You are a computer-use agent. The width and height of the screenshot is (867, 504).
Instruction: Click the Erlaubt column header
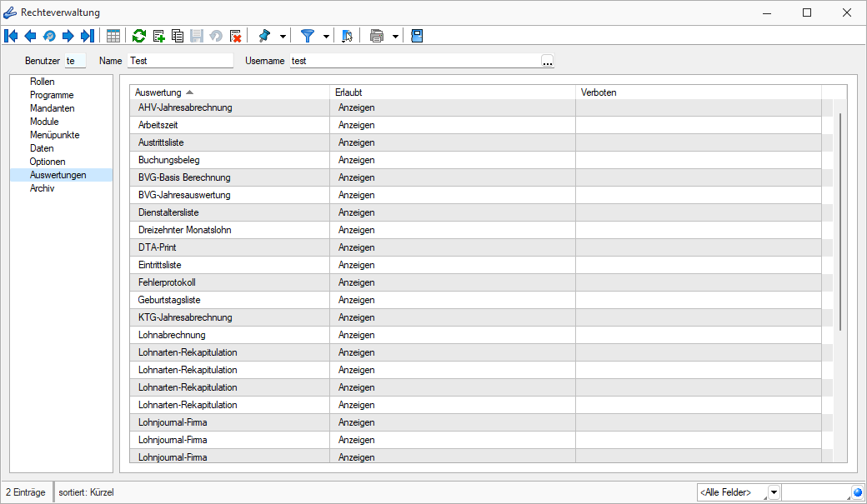coord(453,92)
